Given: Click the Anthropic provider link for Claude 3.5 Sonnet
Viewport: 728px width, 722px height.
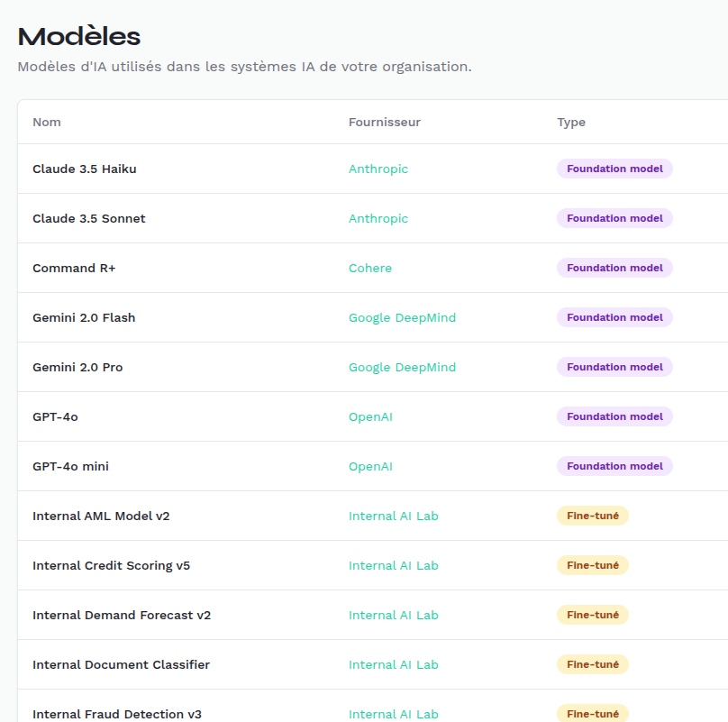Looking at the screenshot, I should (x=378, y=218).
